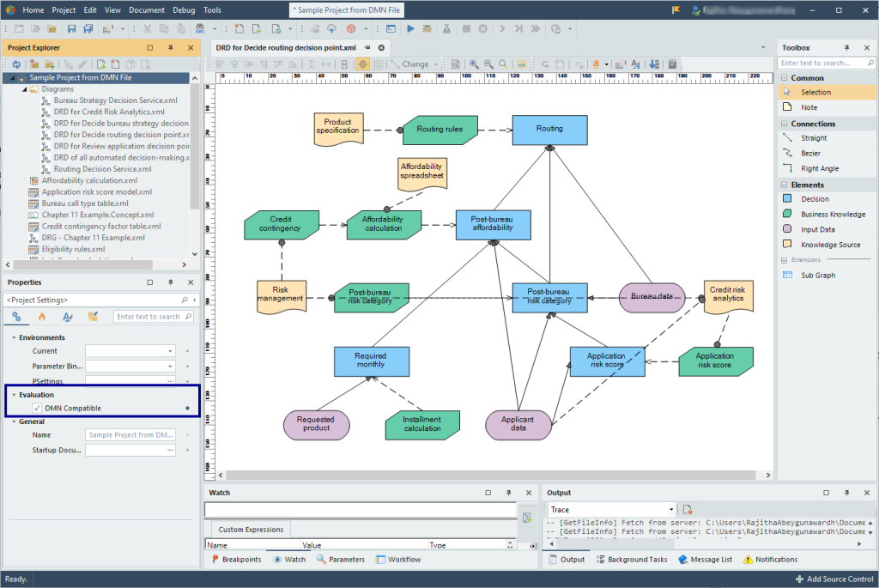The height and width of the screenshot is (588, 879).
Task: Collapse the General section in Properties
Action: (x=14, y=421)
